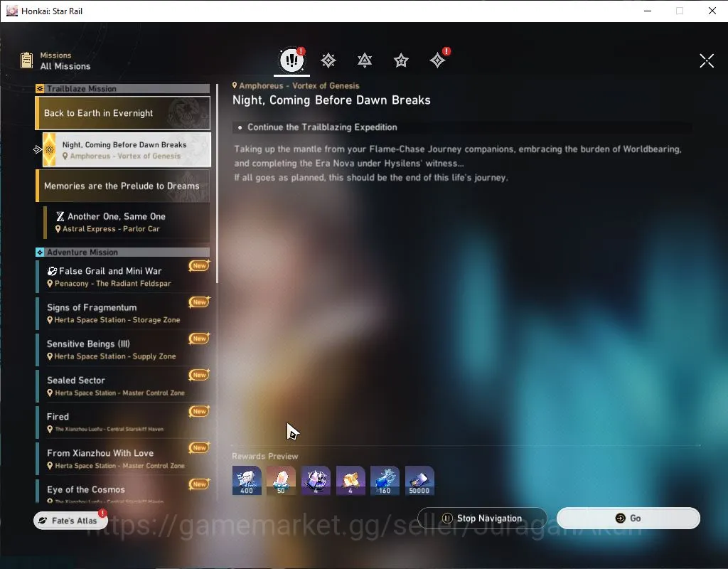Open the Sealed Sector mission entry
The width and height of the screenshot is (728, 569).
123,386
